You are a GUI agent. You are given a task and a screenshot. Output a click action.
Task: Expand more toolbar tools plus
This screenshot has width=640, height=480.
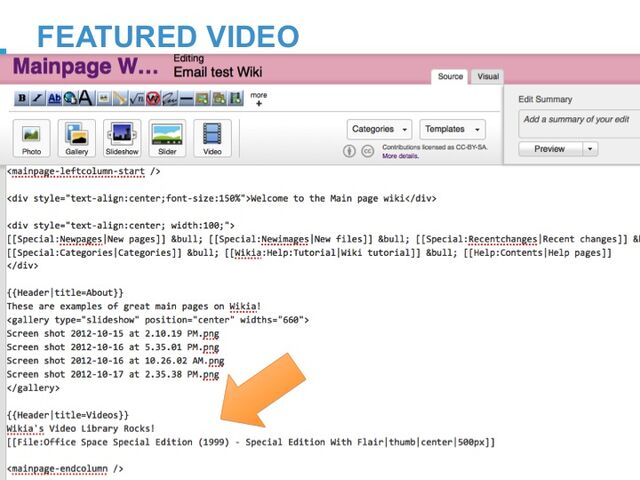(x=258, y=99)
